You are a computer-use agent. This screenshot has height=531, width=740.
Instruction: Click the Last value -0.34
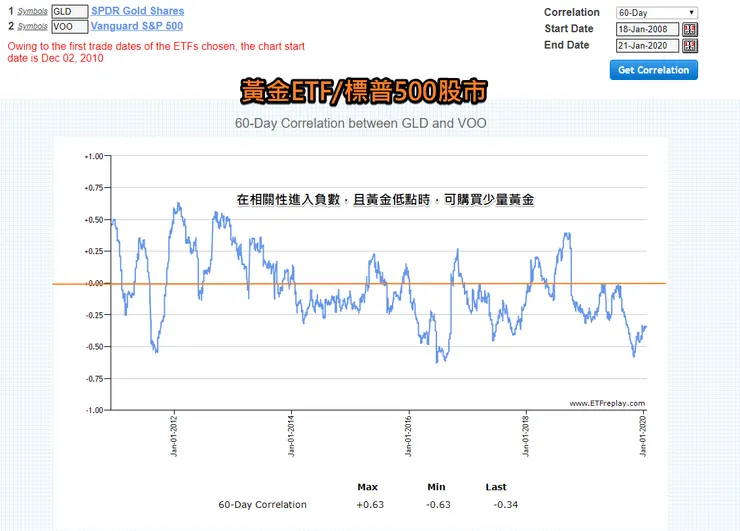coord(505,505)
